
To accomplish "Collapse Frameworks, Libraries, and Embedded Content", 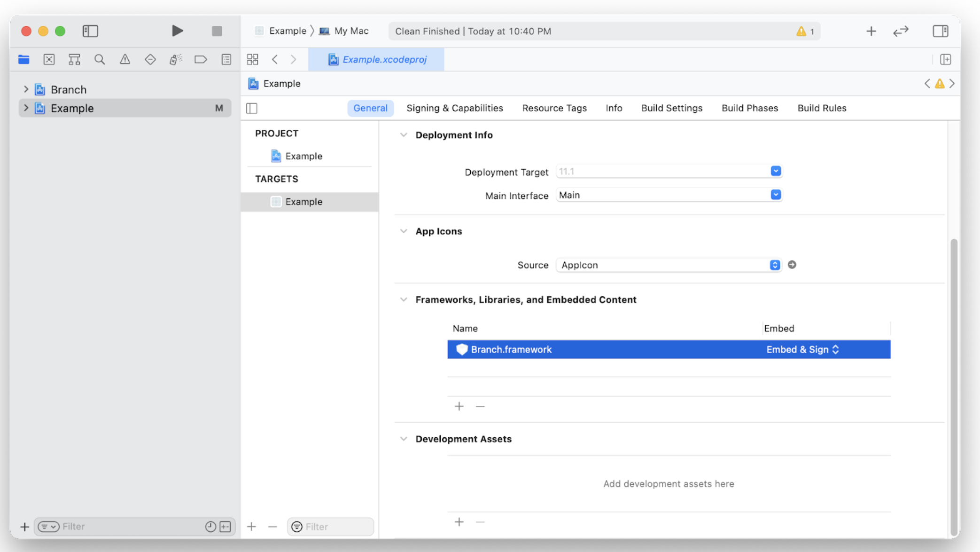I will tap(404, 300).
